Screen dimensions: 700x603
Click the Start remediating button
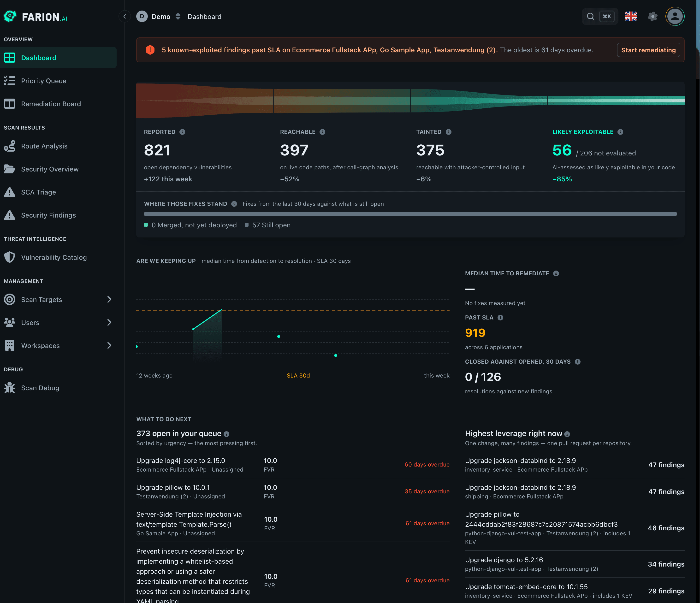648,50
